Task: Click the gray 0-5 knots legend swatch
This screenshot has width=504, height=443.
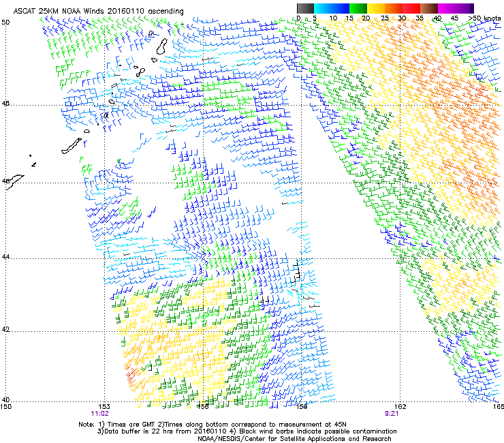Action: (x=305, y=8)
